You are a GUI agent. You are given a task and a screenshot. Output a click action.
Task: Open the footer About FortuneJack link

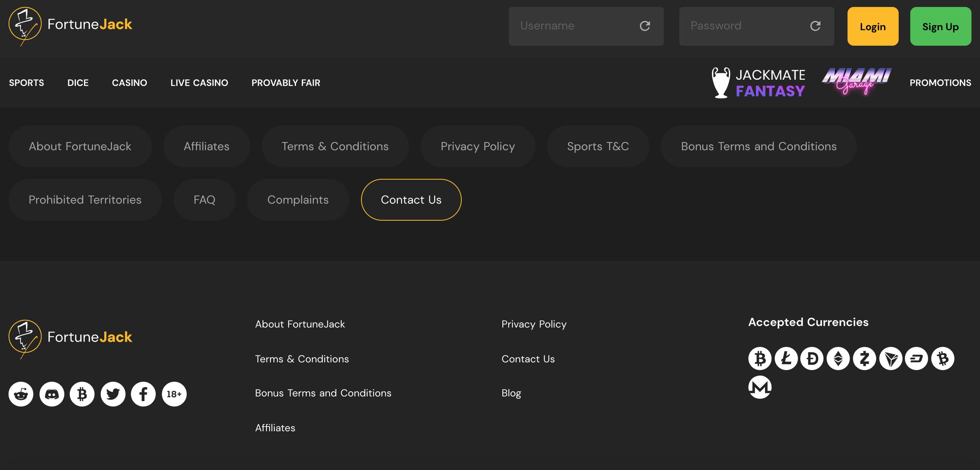pos(300,324)
